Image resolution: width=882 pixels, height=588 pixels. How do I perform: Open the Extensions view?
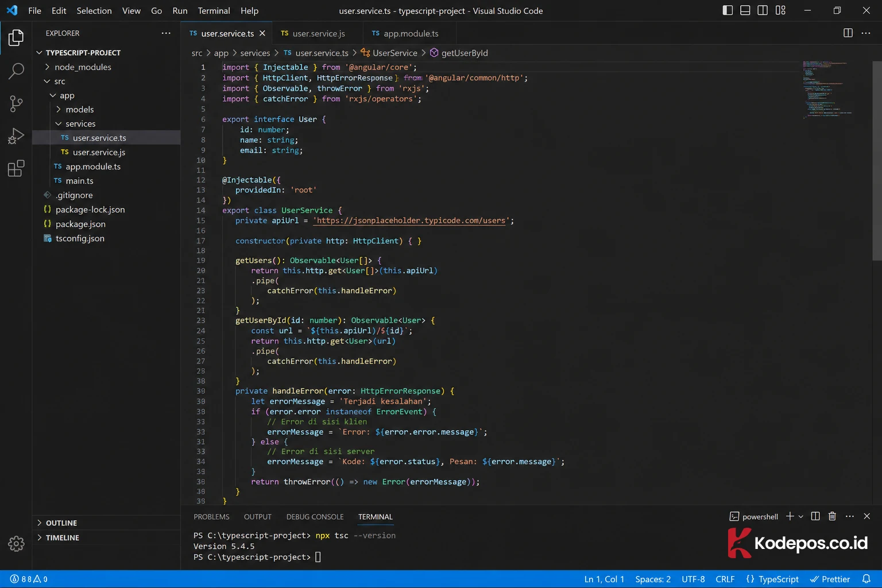pos(16,169)
